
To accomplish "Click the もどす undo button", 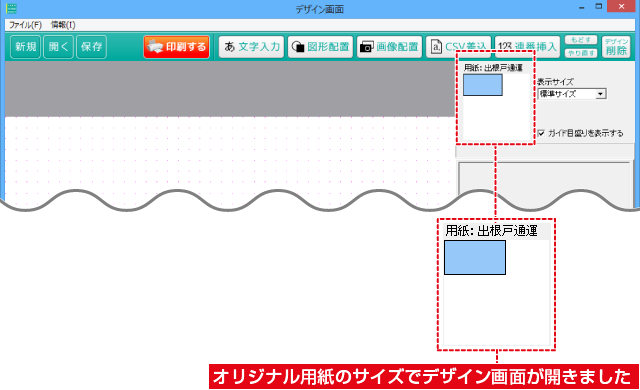I will [x=581, y=40].
